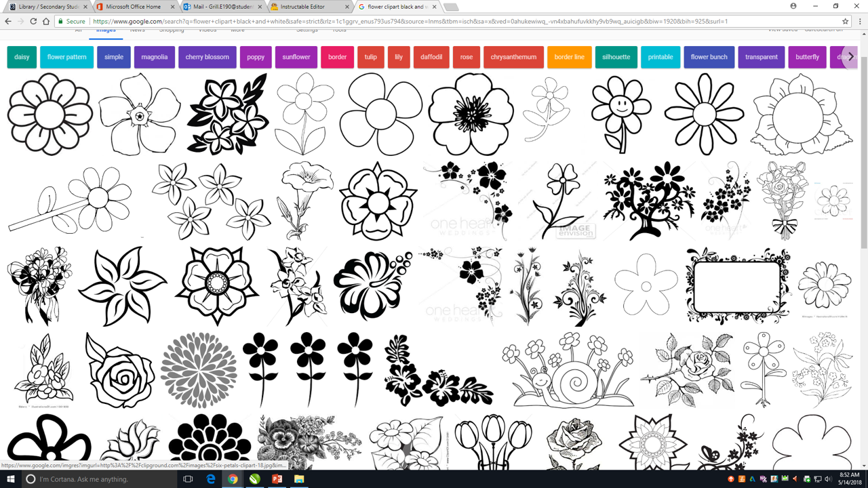Viewport: 868px width, 488px height.
Task: Open the black tree silhouette with flowers image
Action: [x=648, y=201]
